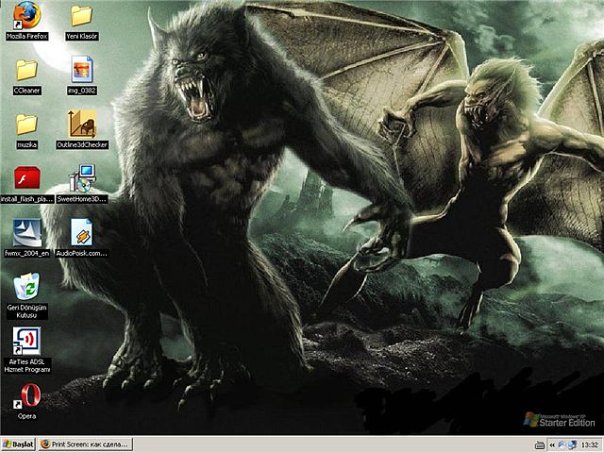
Task: Select the fwmx_2004_en file icon
Action: 27,233
